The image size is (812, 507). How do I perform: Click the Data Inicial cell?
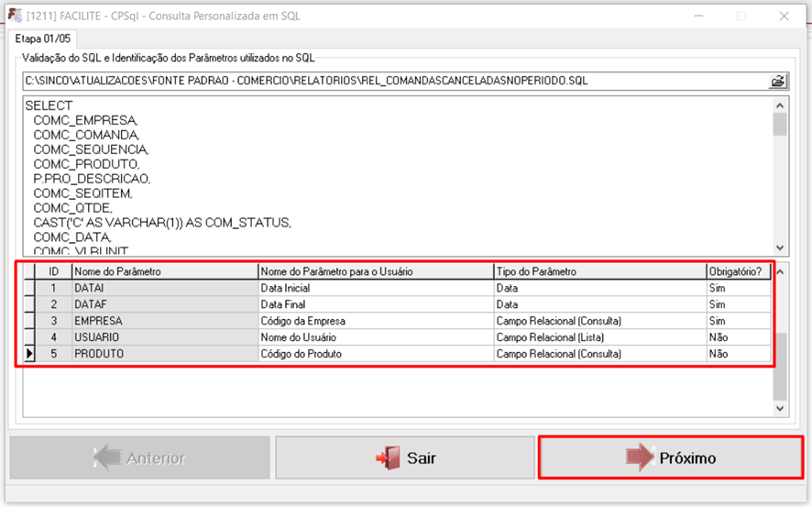click(376, 288)
